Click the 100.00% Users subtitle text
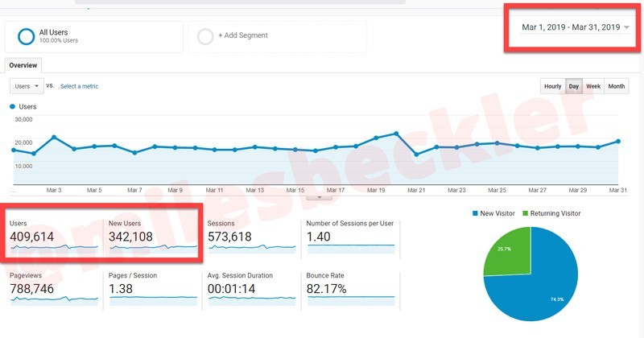This screenshot has height=338, width=644. click(x=58, y=40)
